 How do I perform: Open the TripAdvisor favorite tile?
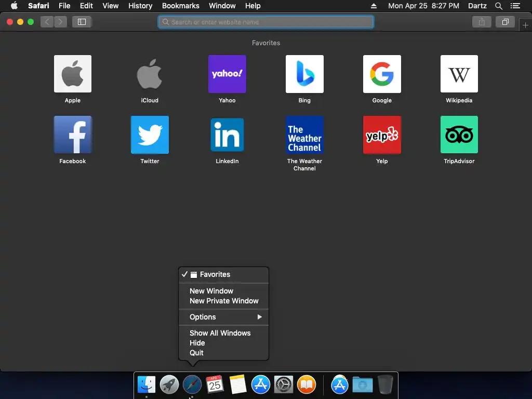coord(459,135)
